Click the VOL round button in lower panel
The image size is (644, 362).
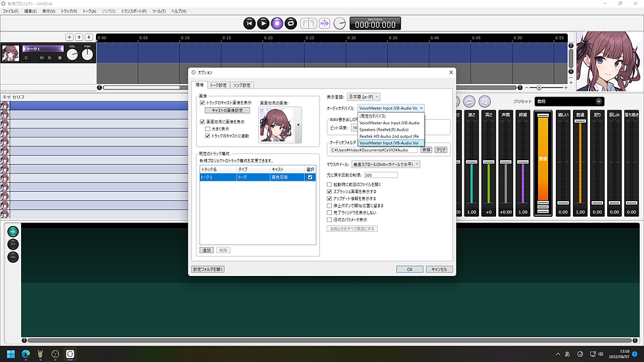click(13, 257)
